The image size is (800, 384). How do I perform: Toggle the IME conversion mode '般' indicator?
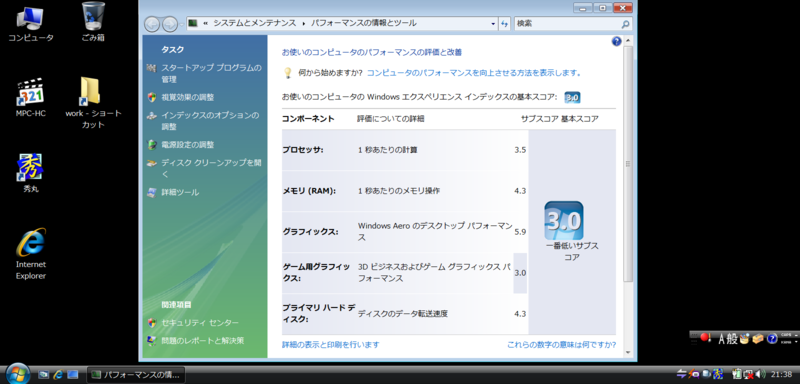coord(732,338)
